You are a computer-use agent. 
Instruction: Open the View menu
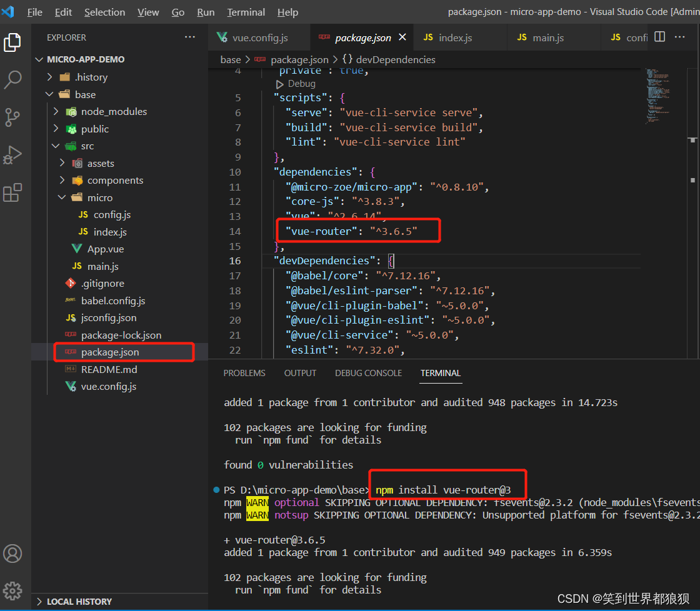click(x=147, y=12)
